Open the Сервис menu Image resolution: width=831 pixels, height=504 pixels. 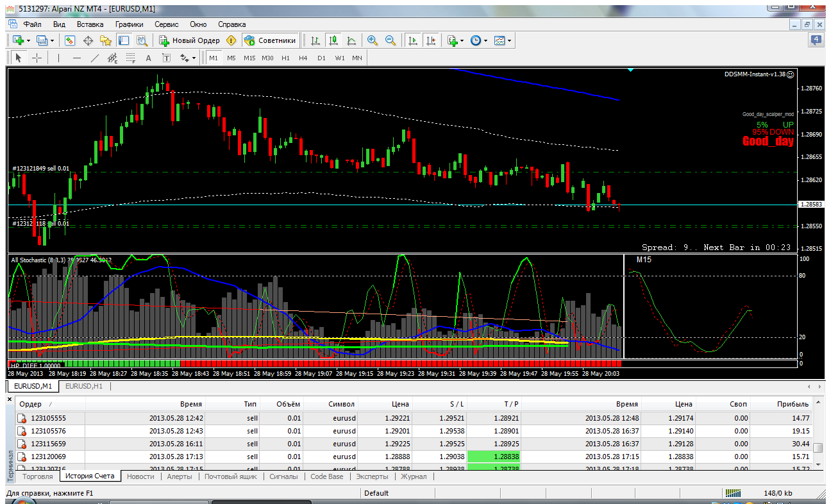click(x=167, y=24)
